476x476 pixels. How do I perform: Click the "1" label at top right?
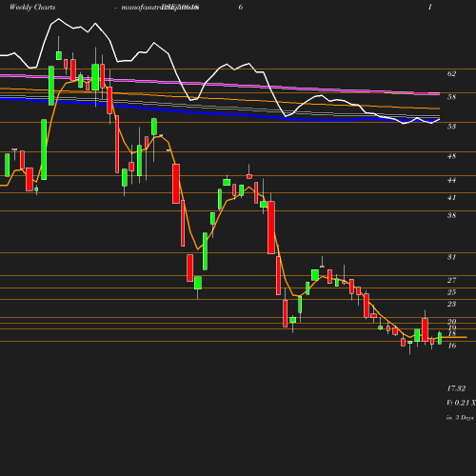(x=430, y=7)
